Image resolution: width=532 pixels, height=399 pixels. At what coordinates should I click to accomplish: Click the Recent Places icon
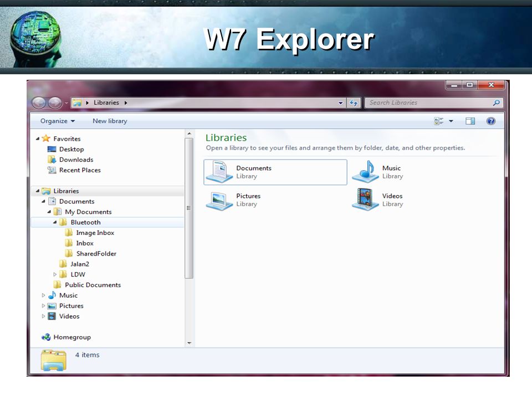52,170
